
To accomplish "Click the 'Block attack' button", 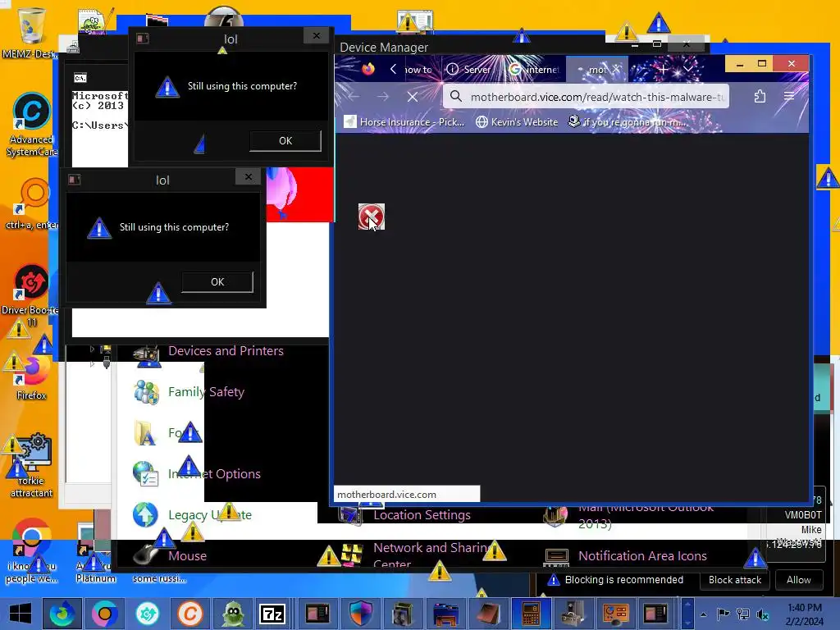I will 734,580.
